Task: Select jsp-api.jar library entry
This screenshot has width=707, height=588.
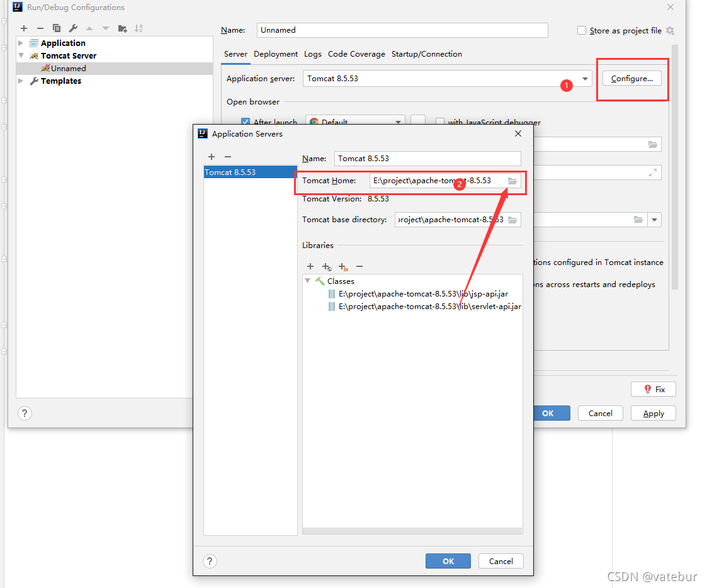Action: click(x=423, y=294)
